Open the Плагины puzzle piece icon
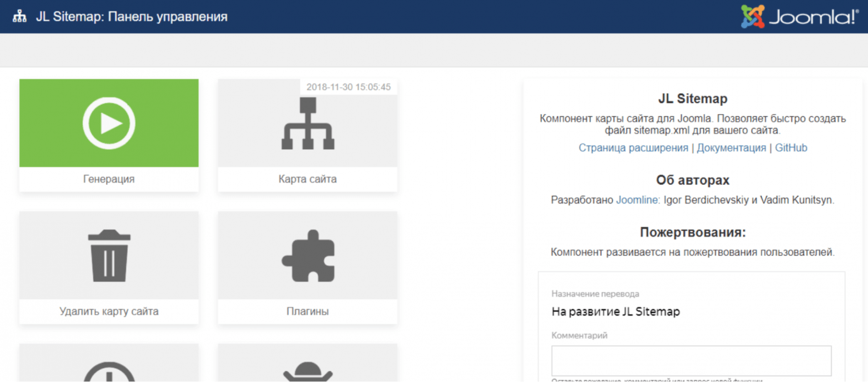The height and width of the screenshot is (382, 868). [308, 256]
